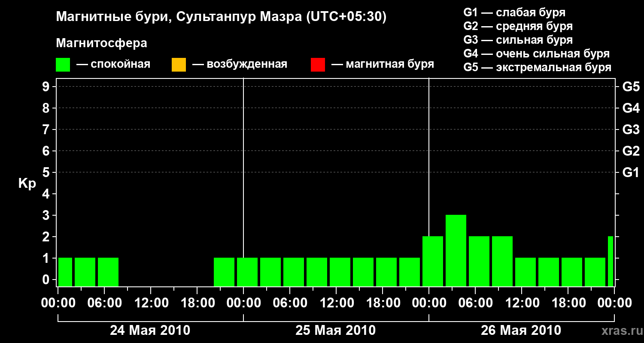Click the right-axis 'G3' storm level label
644x343 pixels.
coord(631,129)
